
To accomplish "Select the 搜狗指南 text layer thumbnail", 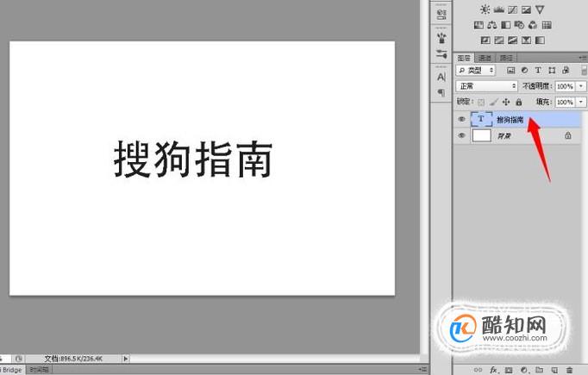I will pyautogui.click(x=481, y=119).
